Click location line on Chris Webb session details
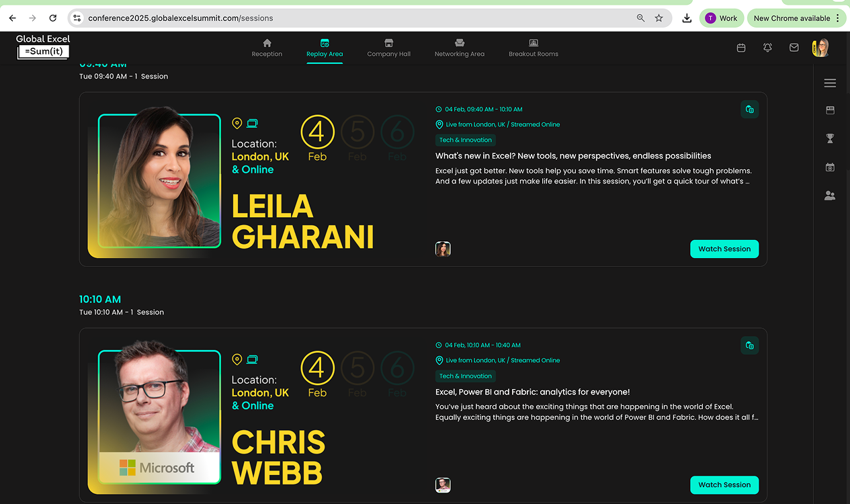The image size is (850, 504). 498,360
